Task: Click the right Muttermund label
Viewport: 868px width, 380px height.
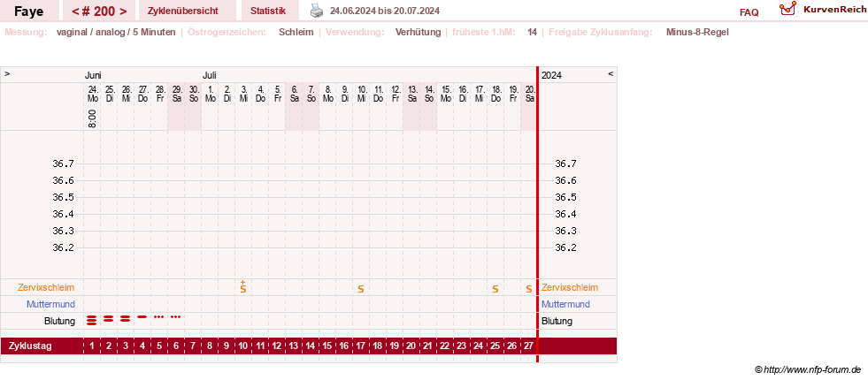Action: 565,304
